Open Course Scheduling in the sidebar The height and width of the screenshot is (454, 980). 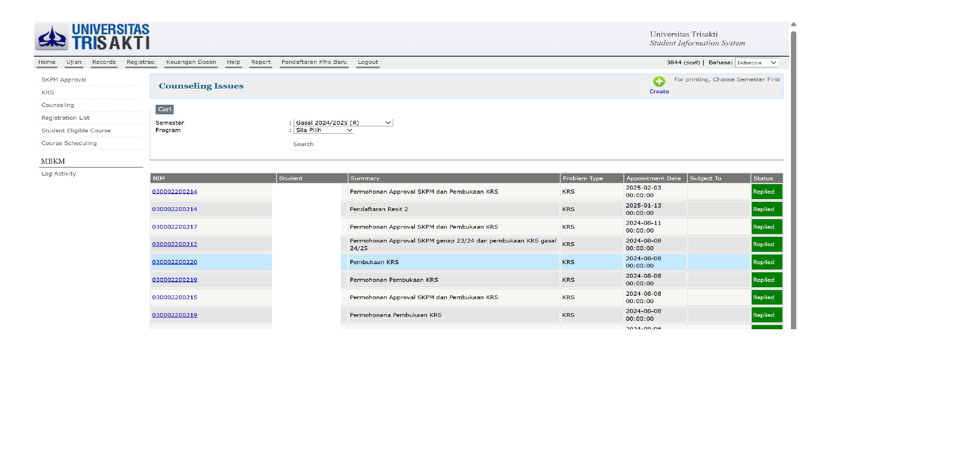tap(69, 143)
